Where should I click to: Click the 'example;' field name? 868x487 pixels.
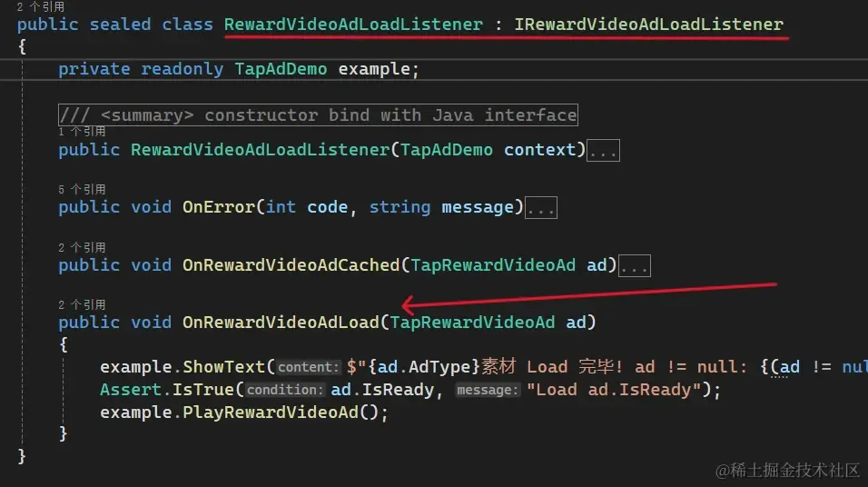pos(379,69)
